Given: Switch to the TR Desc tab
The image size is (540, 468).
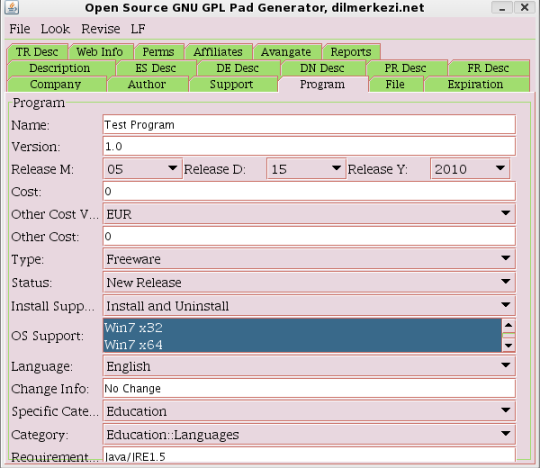Looking at the screenshot, I should click(37, 52).
